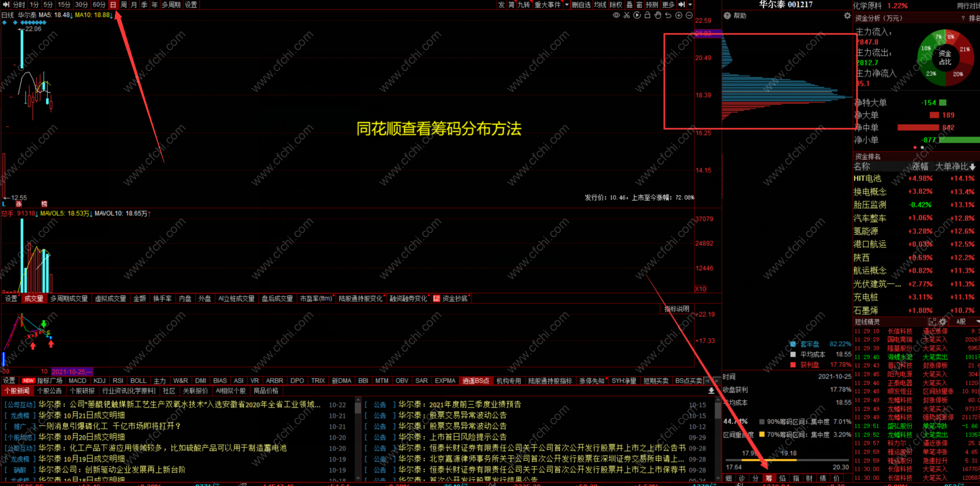Zoom out with the minus circle icon
The image size is (980, 486).
(689, 15)
